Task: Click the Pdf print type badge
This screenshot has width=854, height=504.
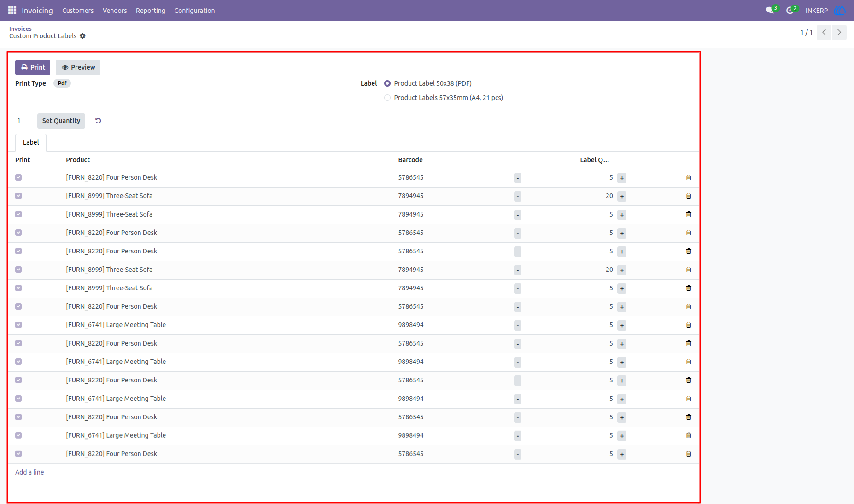Action: 62,83
